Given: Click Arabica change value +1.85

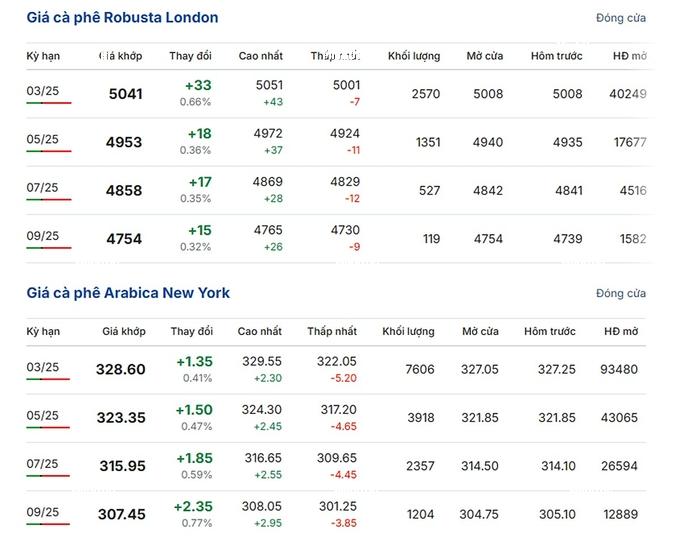Looking at the screenshot, I should coord(195,458).
